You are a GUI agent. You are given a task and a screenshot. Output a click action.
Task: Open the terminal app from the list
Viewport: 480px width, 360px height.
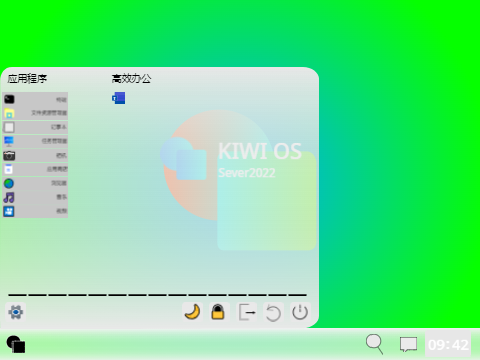(x=35, y=99)
